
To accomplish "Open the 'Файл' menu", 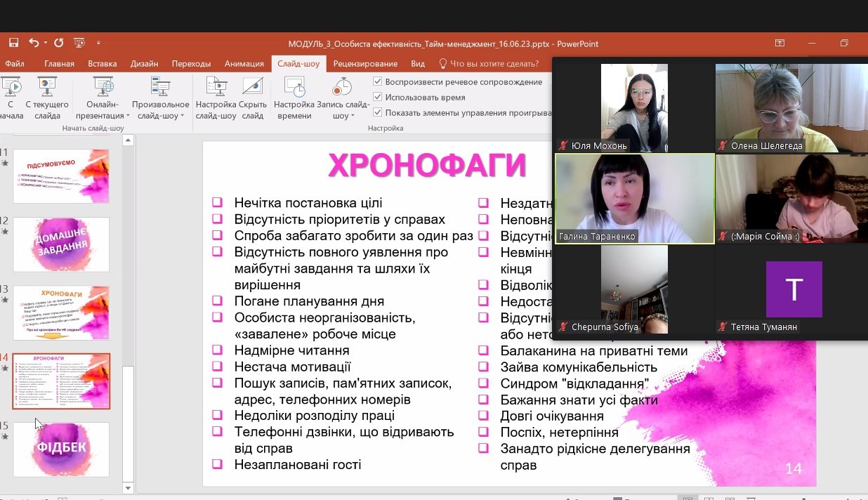I will [14, 64].
